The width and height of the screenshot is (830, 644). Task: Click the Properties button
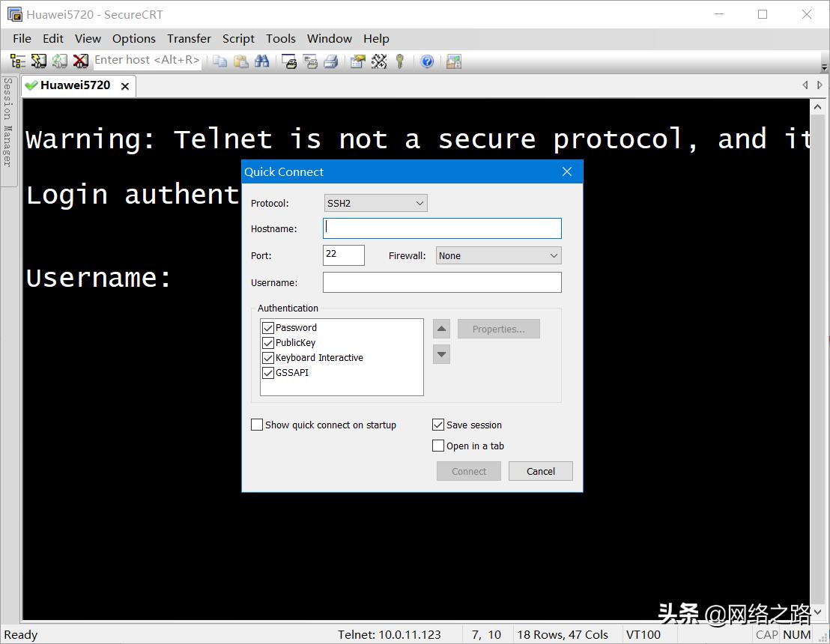point(499,329)
